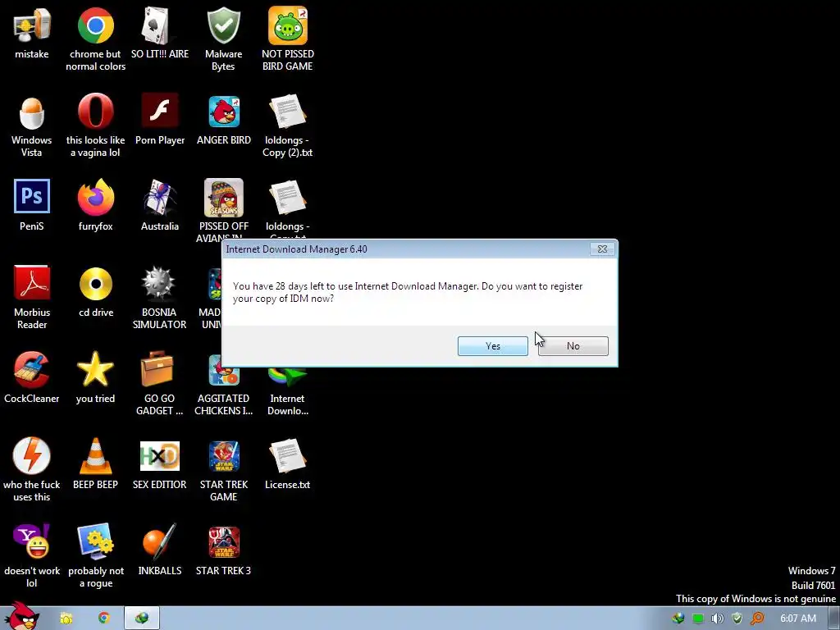This screenshot has height=630, width=840.
Task: Open the folder icon in taskbar
Action: click(66, 619)
